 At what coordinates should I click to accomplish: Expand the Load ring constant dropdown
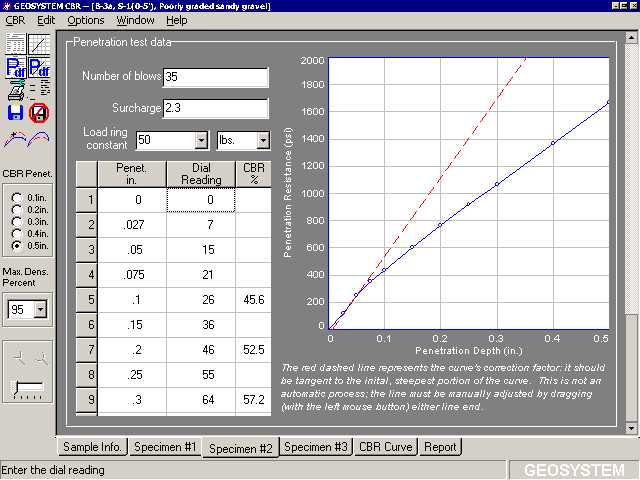pos(200,141)
